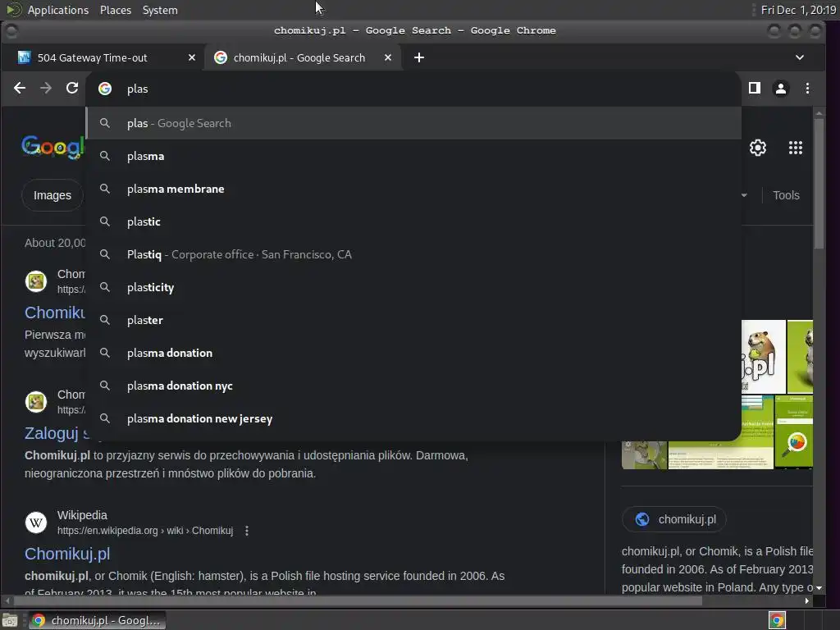Open the Applications menu

pyautogui.click(x=58, y=10)
